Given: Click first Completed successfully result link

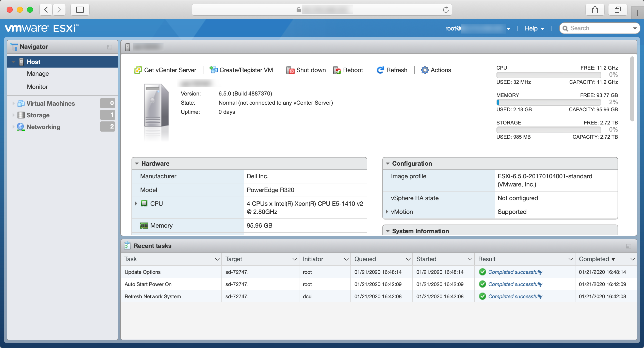Looking at the screenshot, I should click(x=515, y=272).
